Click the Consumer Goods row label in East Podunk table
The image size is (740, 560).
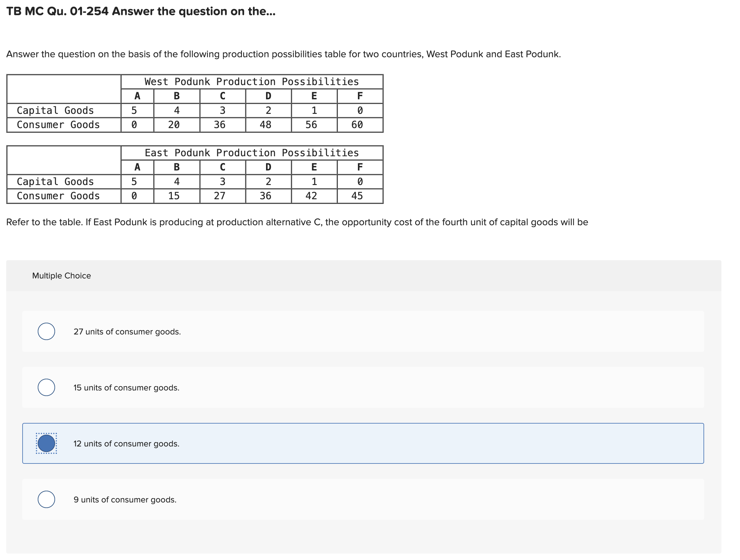click(x=58, y=195)
